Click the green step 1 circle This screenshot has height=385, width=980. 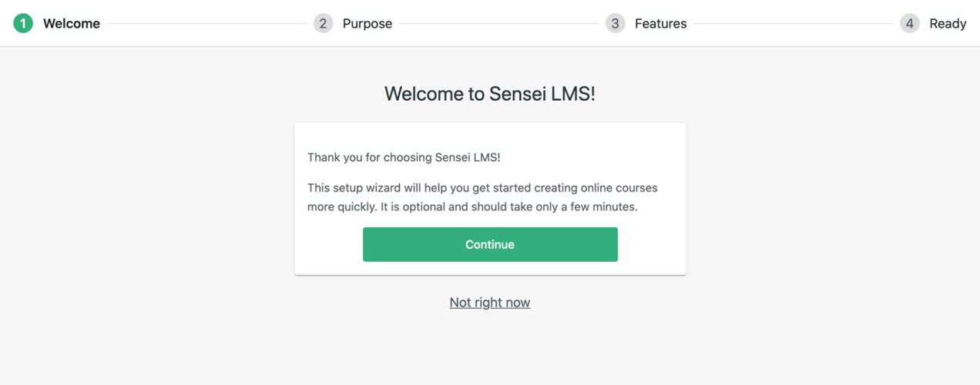pyautogui.click(x=23, y=23)
